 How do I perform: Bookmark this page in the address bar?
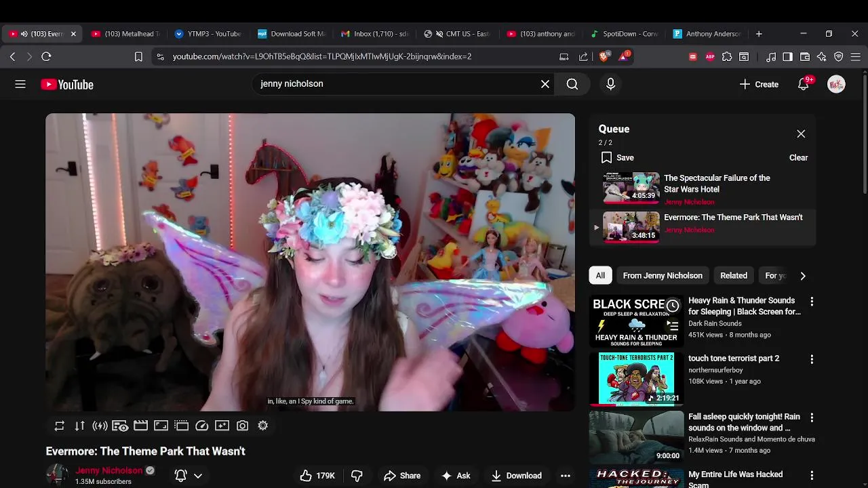click(x=138, y=57)
